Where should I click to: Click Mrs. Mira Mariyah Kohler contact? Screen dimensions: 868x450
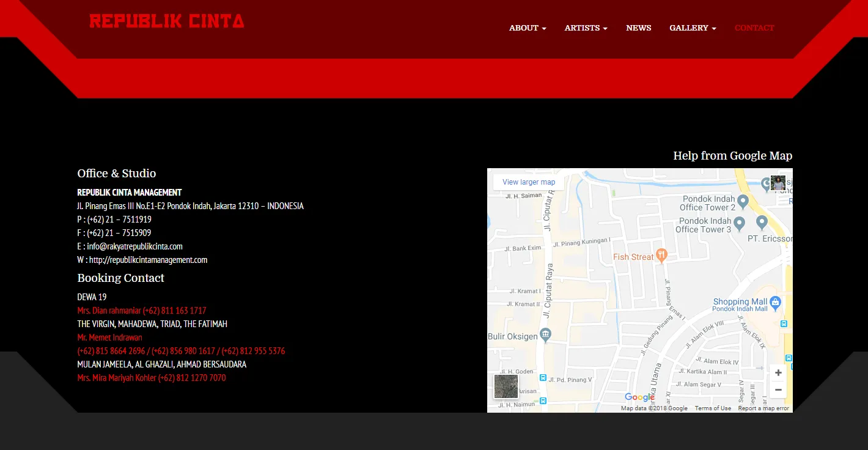(152, 378)
